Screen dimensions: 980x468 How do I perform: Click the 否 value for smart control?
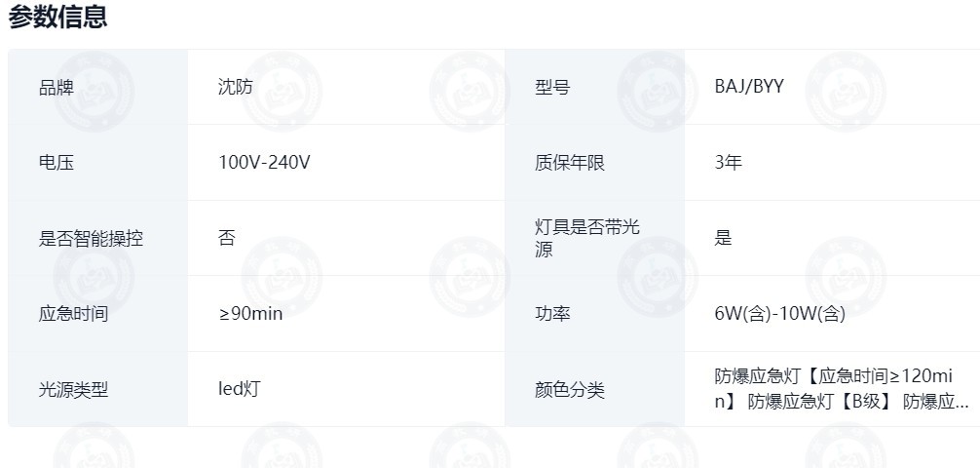click(226, 238)
